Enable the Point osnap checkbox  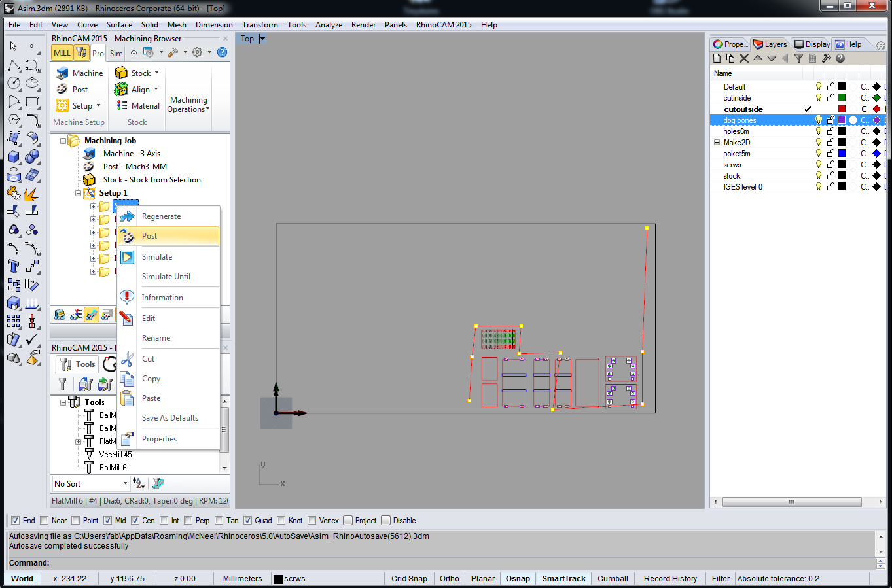pos(75,521)
